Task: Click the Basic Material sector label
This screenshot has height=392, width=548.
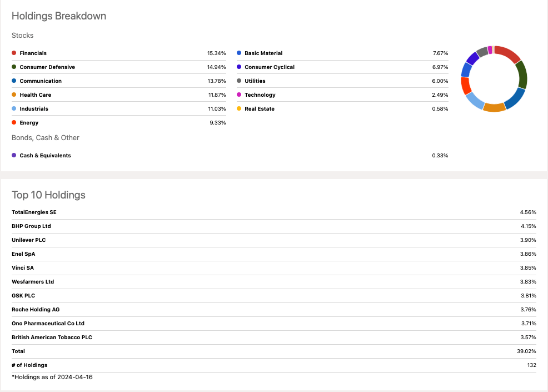Action: point(263,53)
